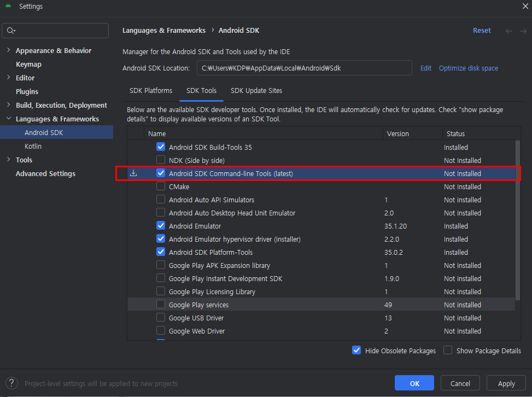Click the Reset link

pos(482,31)
